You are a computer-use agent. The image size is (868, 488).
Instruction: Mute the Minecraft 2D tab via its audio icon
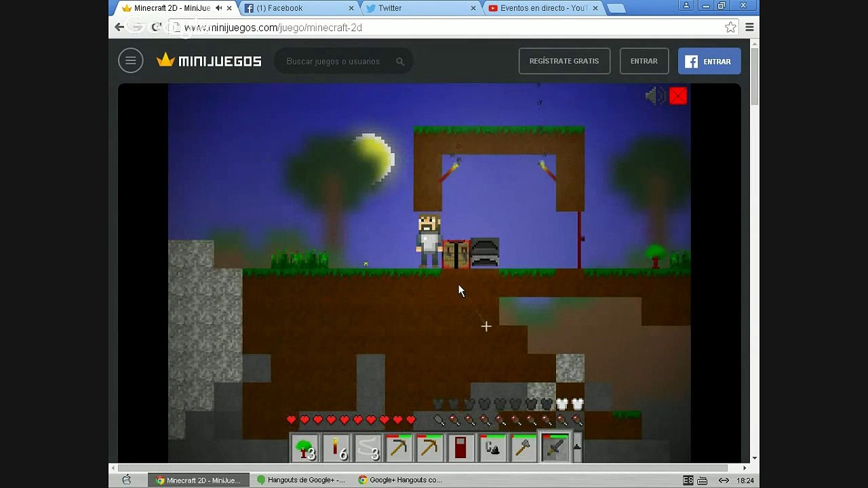coord(219,8)
